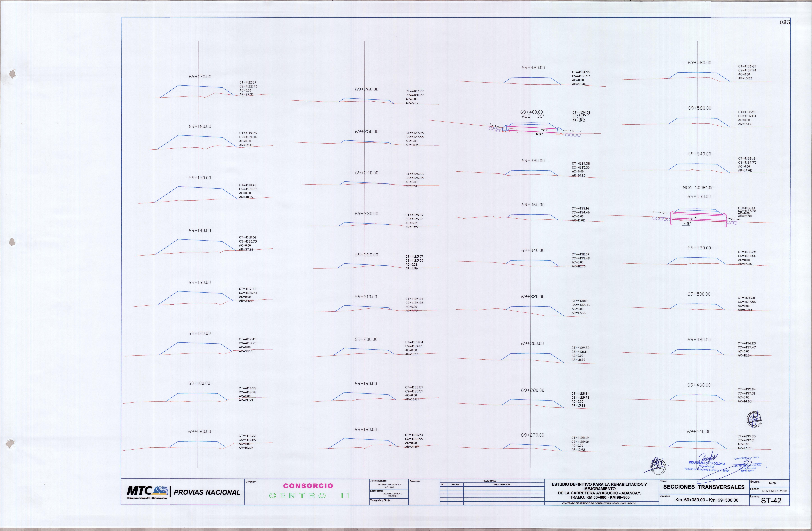The image size is (812, 531).
Task: Select station label 69+580.00
Action: pos(699,63)
